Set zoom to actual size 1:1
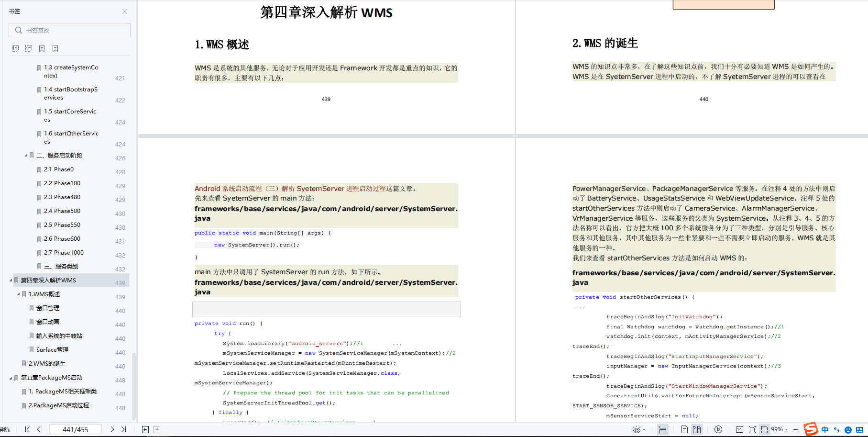Screen dimensions: 868x437 [x=739, y=429]
